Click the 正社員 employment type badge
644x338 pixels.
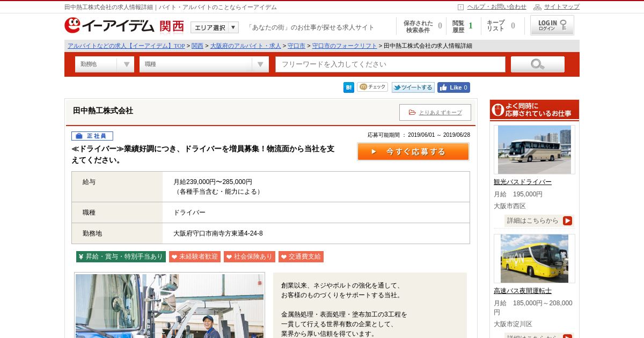(x=92, y=136)
